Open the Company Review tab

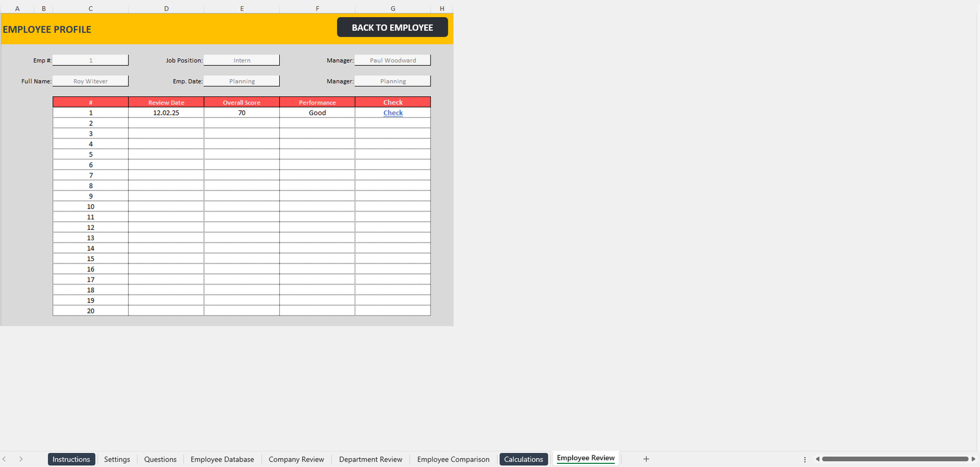pyautogui.click(x=296, y=460)
